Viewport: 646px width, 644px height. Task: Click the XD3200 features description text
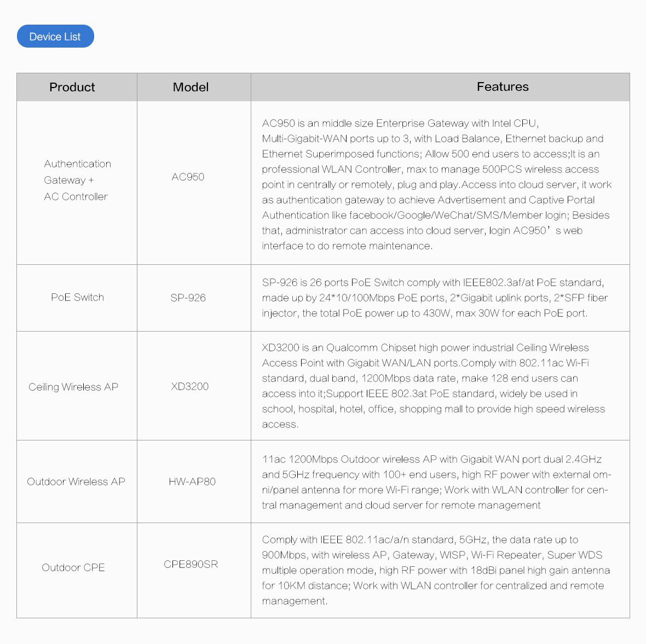coord(434,386)
